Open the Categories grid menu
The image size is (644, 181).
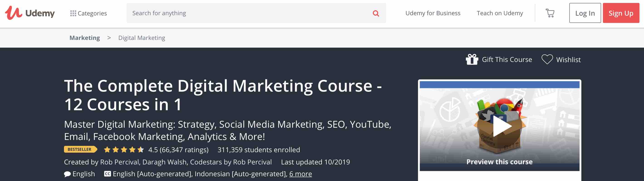click(88, 13)
